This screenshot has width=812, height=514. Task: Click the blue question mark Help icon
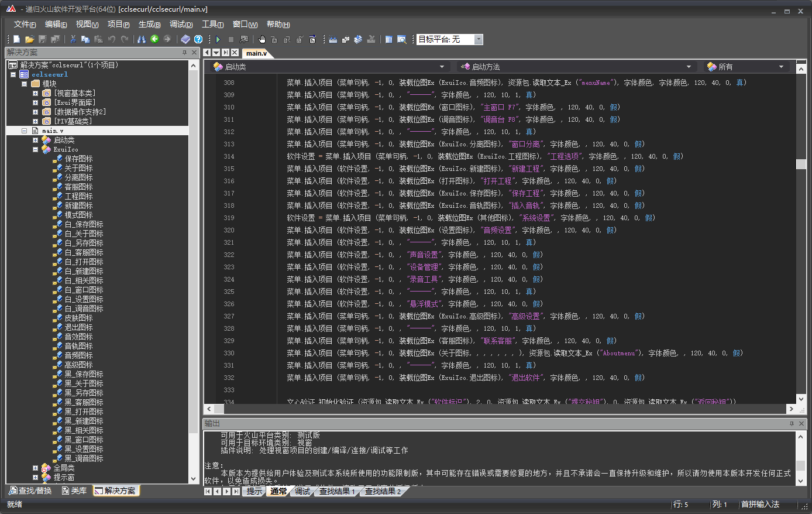click(198, 39)
